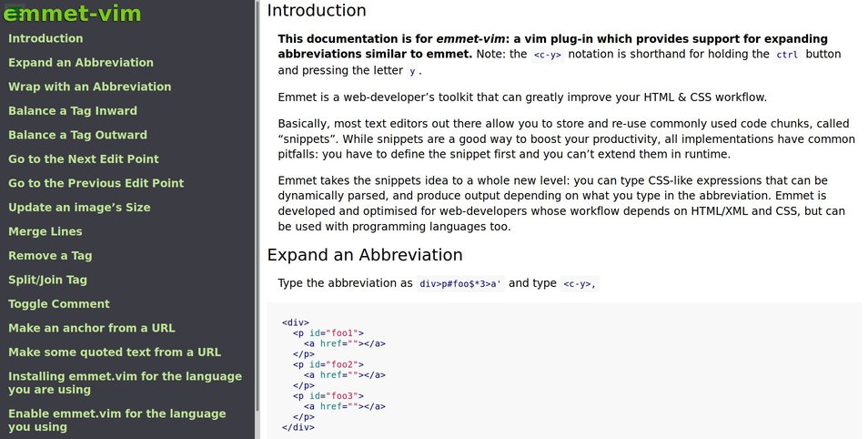868x439 pixels.
Task: Click the paragraph starting 'Emmet takes the snippets idea'
Action: 561,203
